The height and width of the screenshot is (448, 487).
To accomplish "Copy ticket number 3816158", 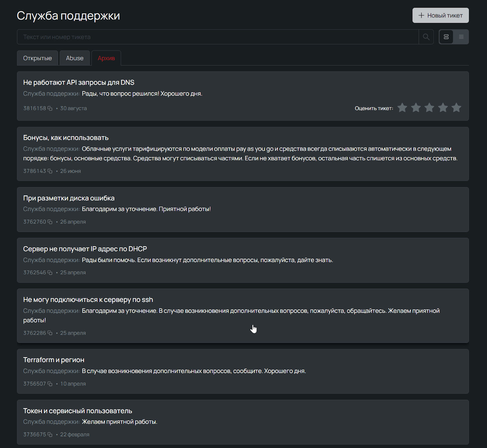I will (x=50, y=109).
